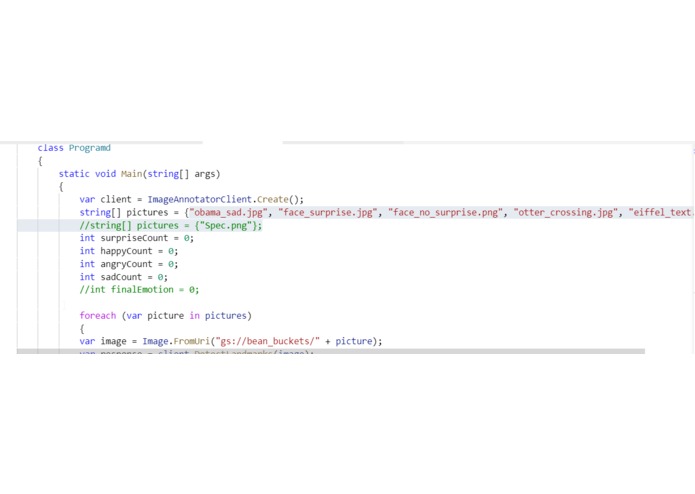Screen dimensions: 695x494
Task: Click the cut-off "eiffel_text string
Action: (660, 213)
